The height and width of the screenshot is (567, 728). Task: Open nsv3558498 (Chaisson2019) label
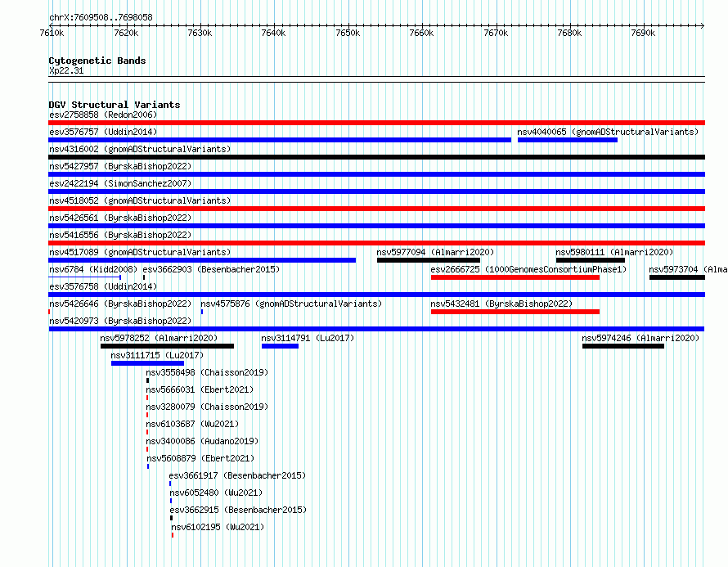207,372
